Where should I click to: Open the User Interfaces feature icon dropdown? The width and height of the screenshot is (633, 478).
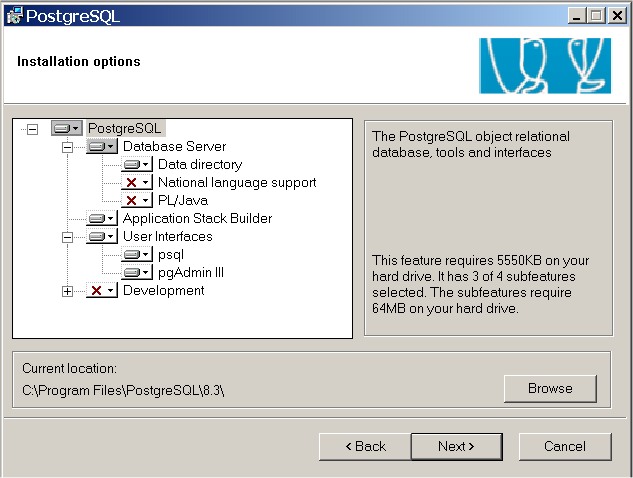pos(102,237)
